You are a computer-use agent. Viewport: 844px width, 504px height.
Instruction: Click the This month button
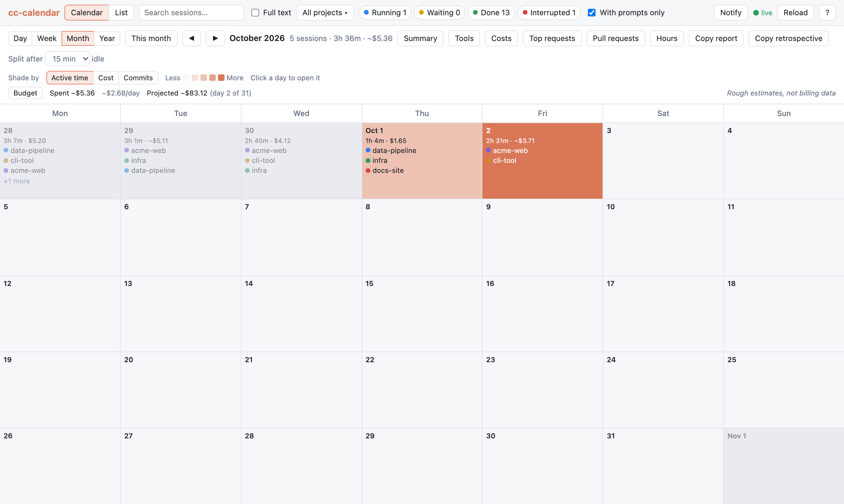click(x=151, y=38)
